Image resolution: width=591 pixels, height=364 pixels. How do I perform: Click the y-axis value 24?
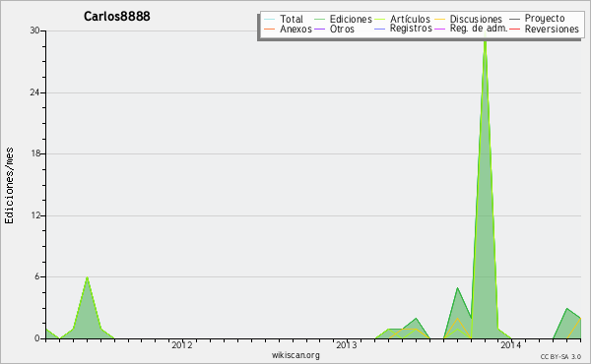[x=35, y=92]
